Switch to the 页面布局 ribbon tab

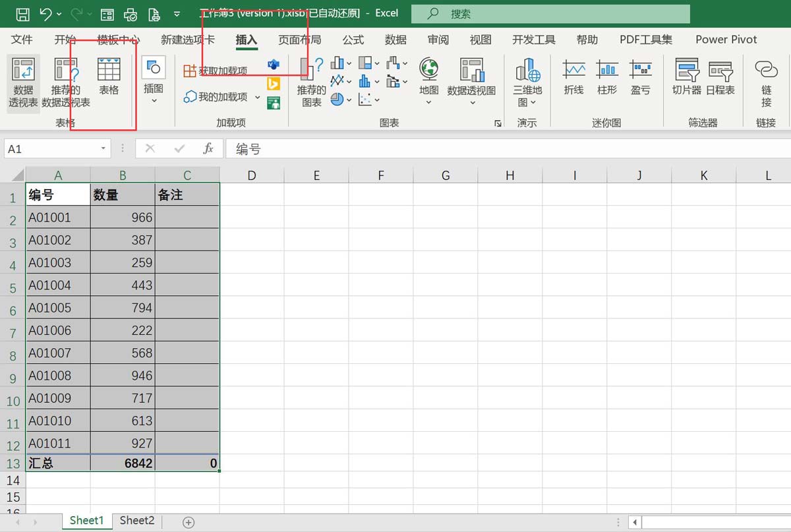coord(294,40)
